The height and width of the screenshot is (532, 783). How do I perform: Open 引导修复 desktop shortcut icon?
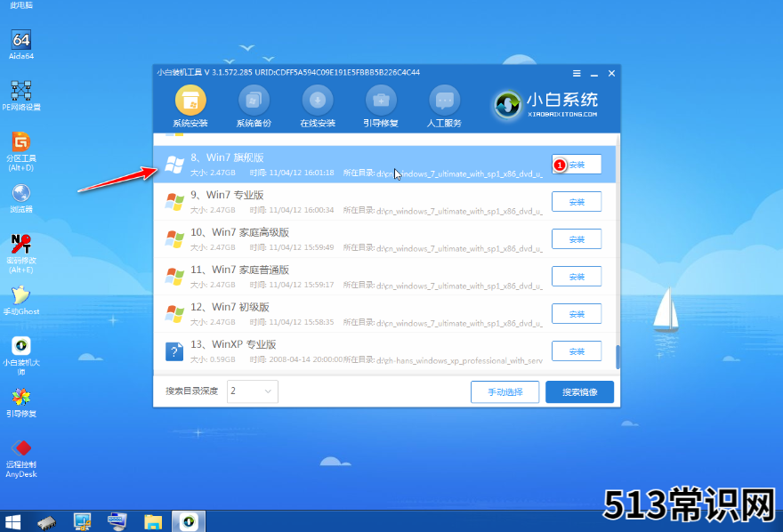21,402
